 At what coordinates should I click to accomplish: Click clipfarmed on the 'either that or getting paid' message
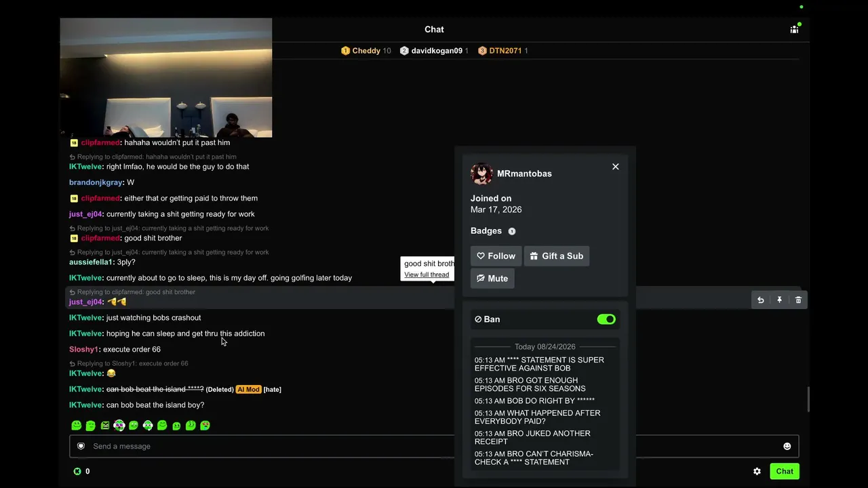tap(100, 199)
